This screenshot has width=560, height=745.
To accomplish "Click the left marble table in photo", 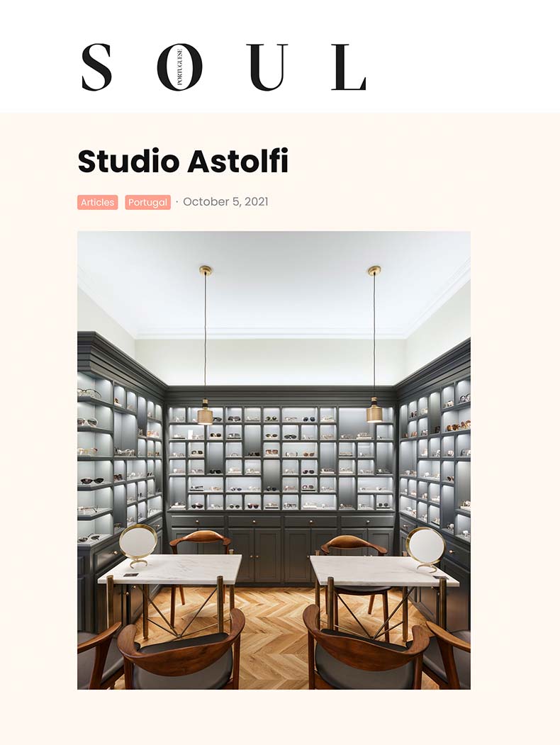I will coord(170,568).
